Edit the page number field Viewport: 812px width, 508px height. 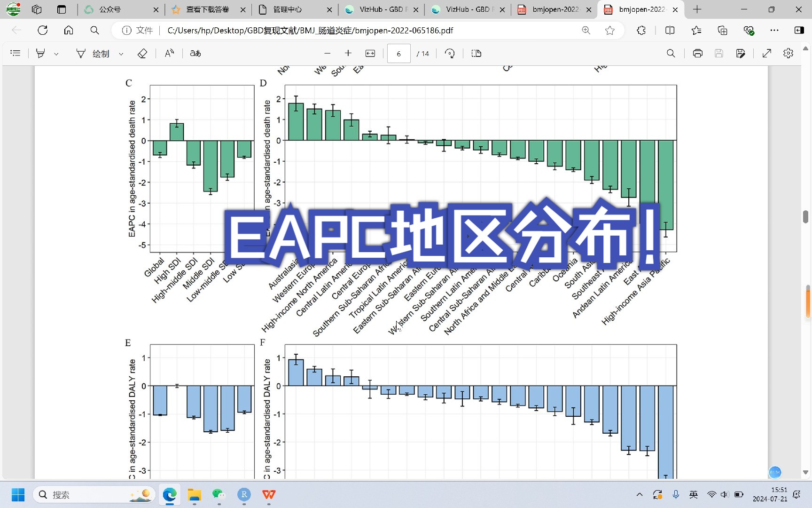click(398, 54)
